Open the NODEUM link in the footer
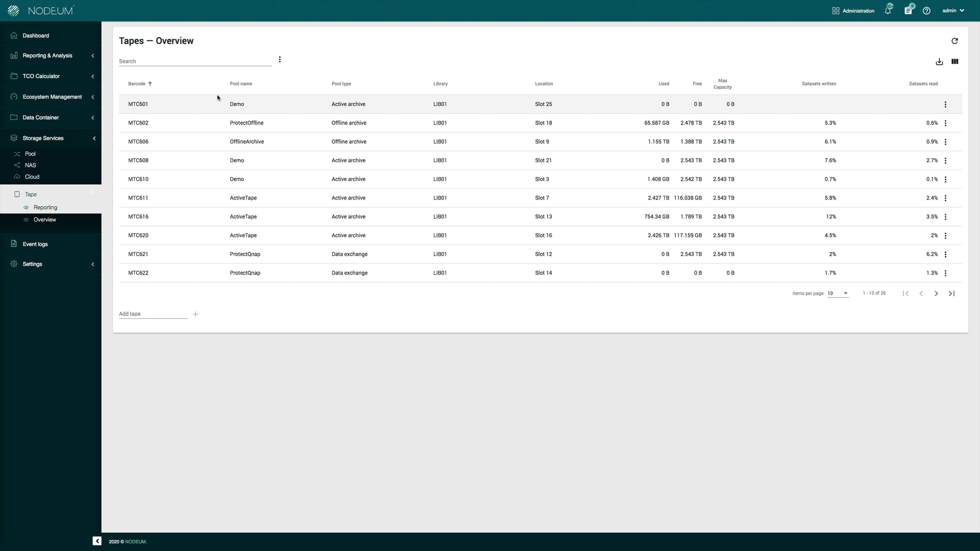The height and width of the screenshot is (551, 980). coord(135,541)
